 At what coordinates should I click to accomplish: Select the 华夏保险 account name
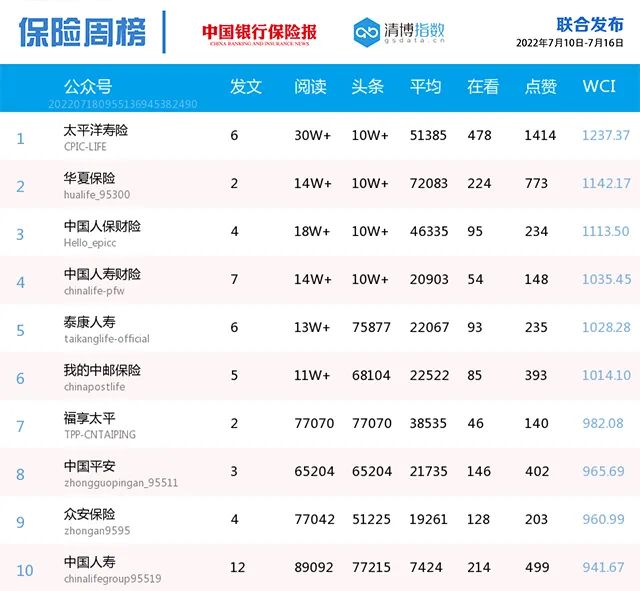coord(89,178)
